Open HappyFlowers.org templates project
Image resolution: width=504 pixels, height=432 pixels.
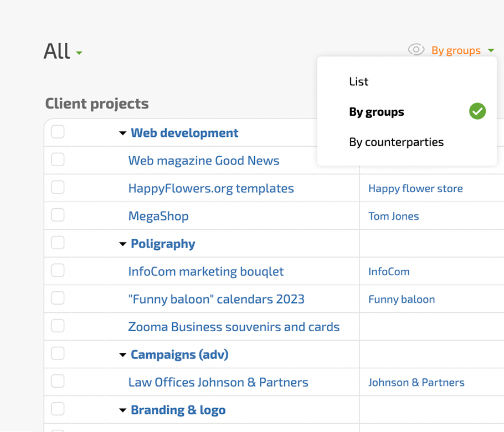pos(211,188)
